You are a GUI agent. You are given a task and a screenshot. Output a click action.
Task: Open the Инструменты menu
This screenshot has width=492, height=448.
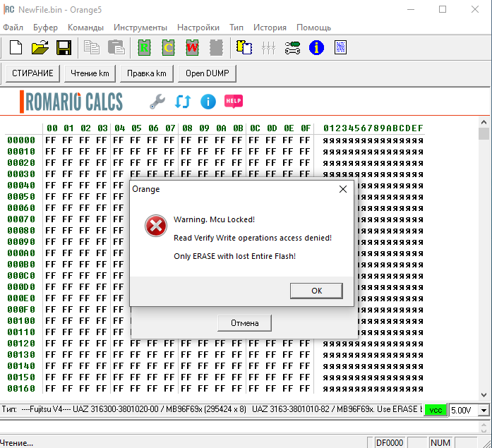[x=140, y=28]
